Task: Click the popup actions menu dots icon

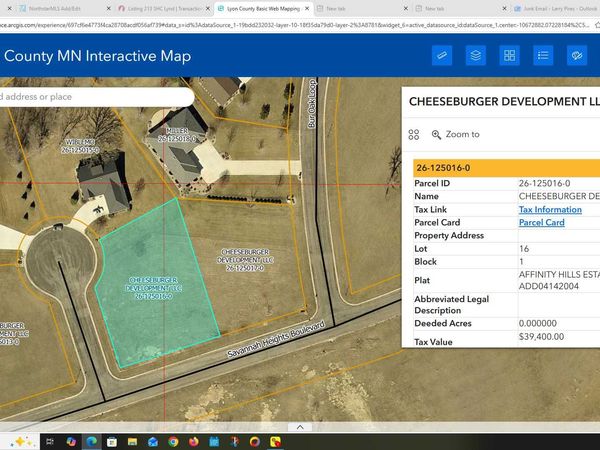Action: [414, 134]
